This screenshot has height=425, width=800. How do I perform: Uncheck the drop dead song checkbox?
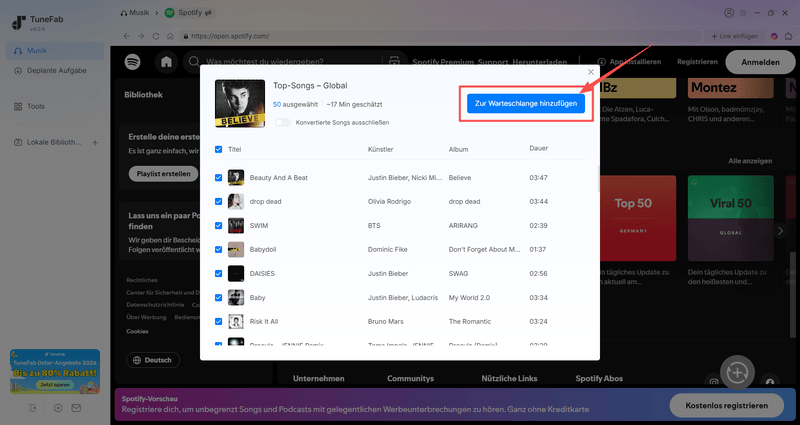[x=218, y=202]
